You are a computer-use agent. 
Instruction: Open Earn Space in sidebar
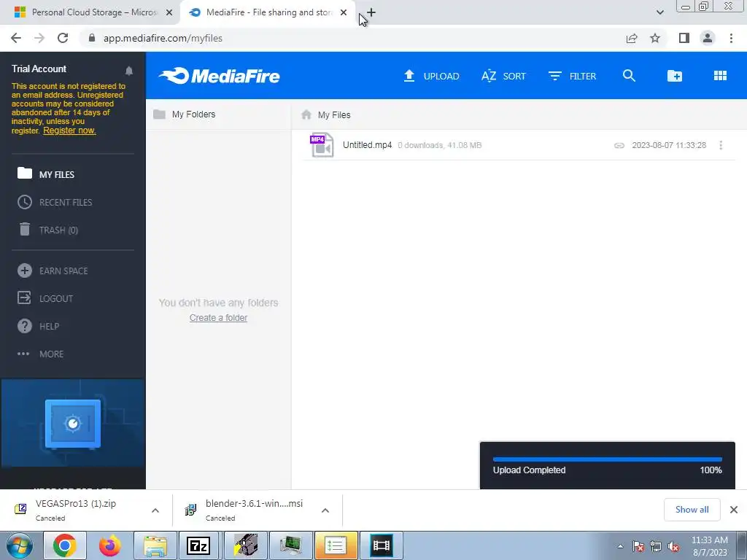coord(53,271)
